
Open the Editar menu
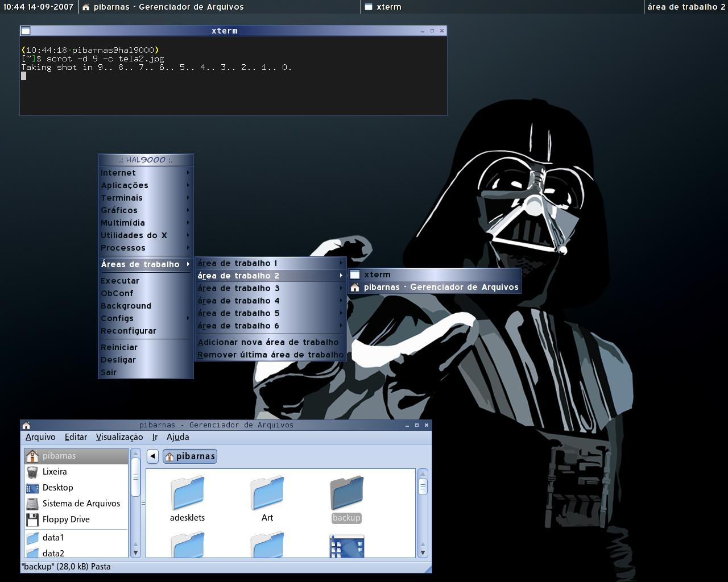[x=76, y=437]
